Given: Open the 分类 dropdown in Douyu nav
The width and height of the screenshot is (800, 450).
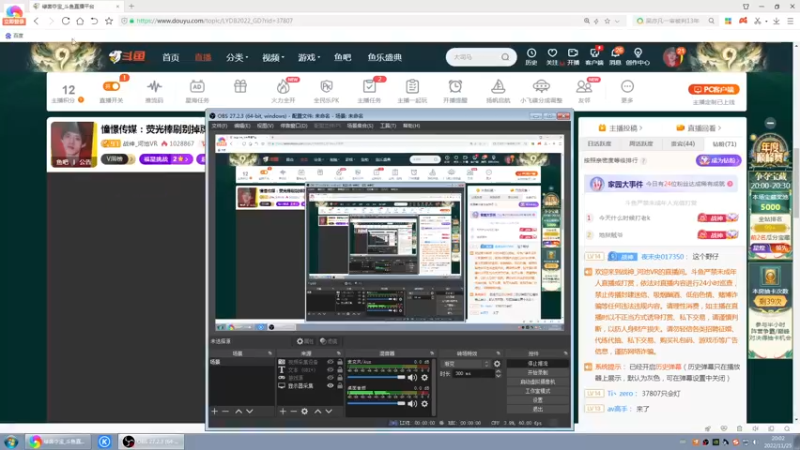Looking at the screenshot, I should 237,57.
